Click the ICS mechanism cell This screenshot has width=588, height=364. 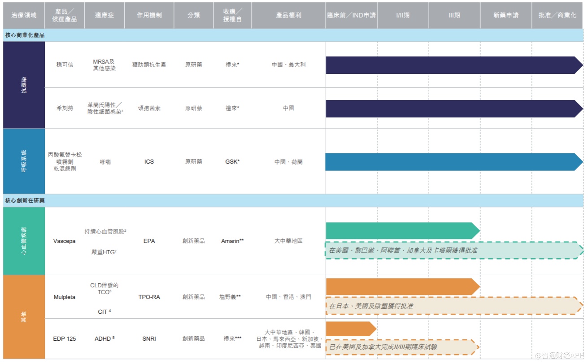pos(149,162)
